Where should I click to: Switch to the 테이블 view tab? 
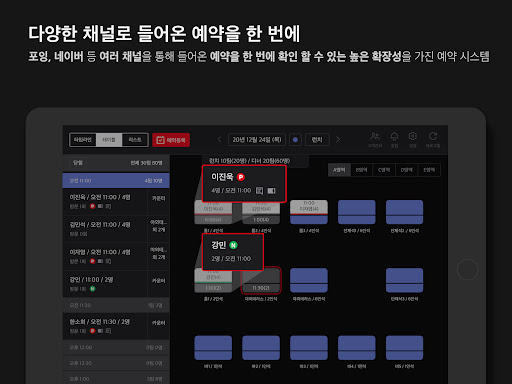coord(109,140)
